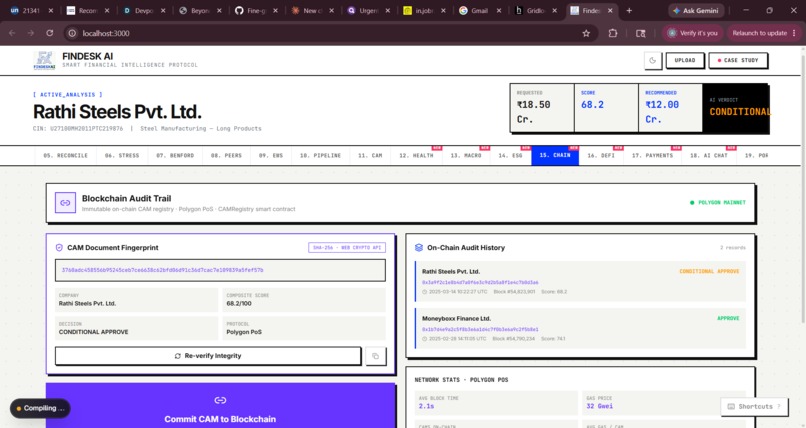
Task: Open the Rathi Steels Pvt. Ltd. audit record
Action: pyautogui.click(x=580, y=281)
